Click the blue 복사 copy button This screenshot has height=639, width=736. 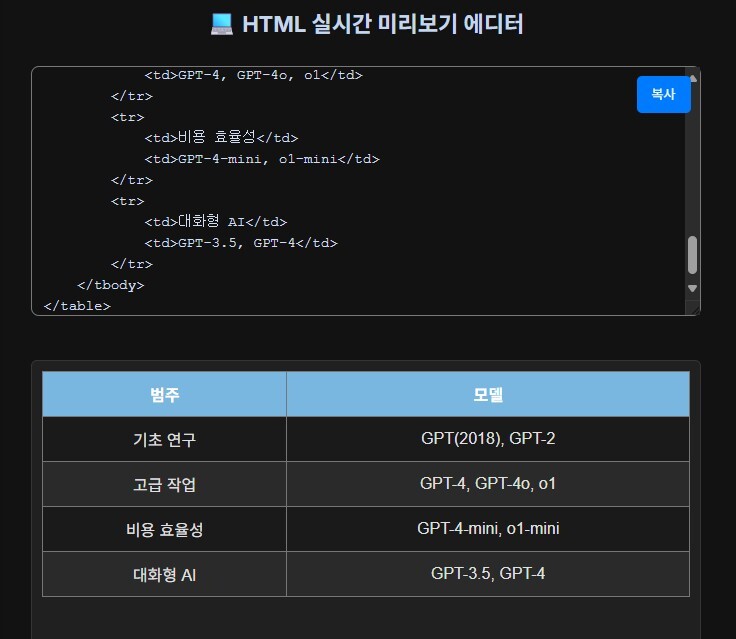coord(663,94)
